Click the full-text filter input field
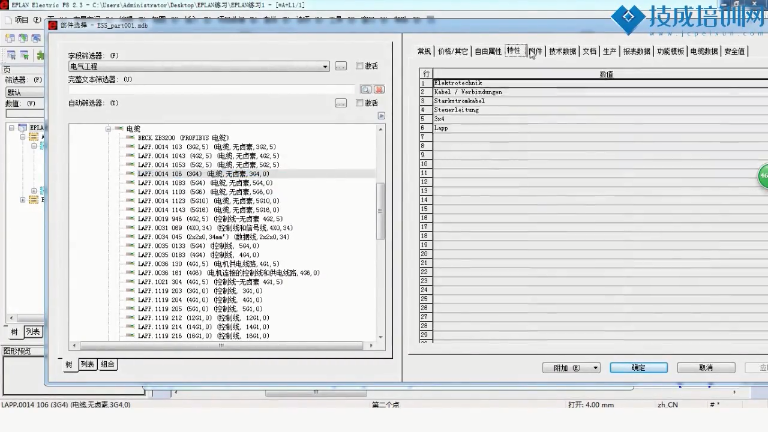 [212, 89]
